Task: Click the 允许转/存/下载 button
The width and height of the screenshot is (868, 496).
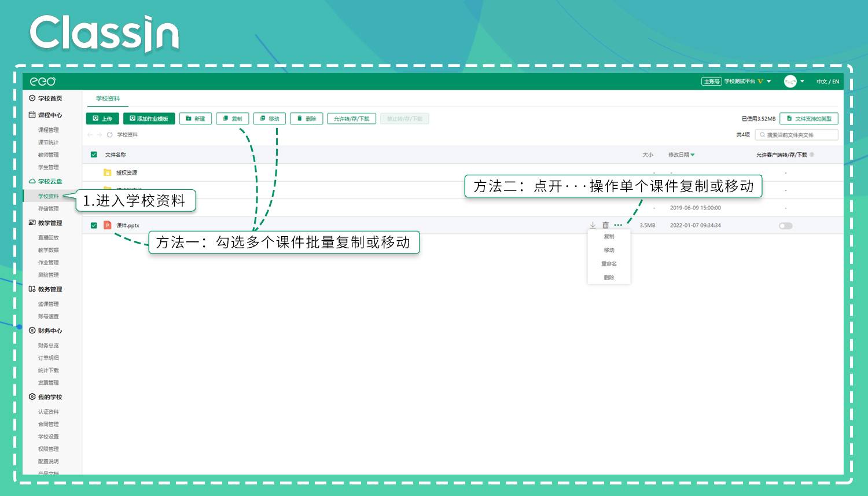Action: [x=352, y=119]
